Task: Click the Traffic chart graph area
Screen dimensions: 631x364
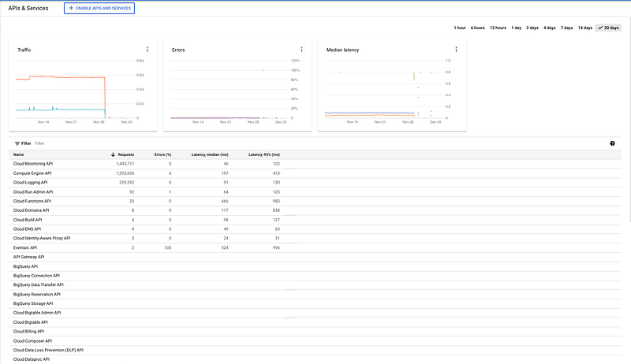Action: click(80, 91)
